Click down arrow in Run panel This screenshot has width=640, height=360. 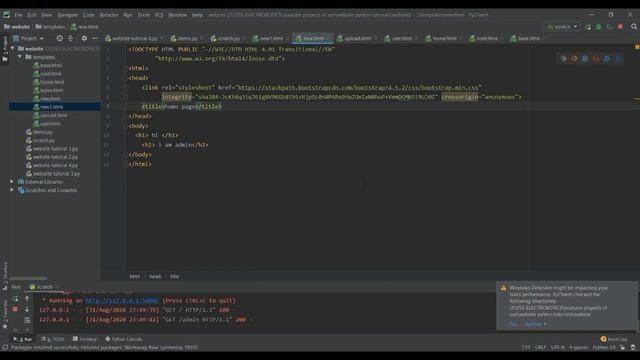pyautogui.click(x=27, y=309)
